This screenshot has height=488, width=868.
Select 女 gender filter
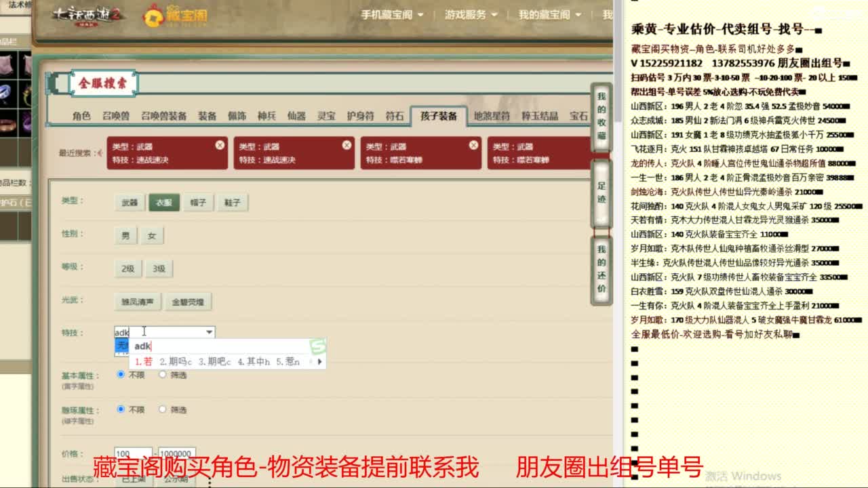152,236
